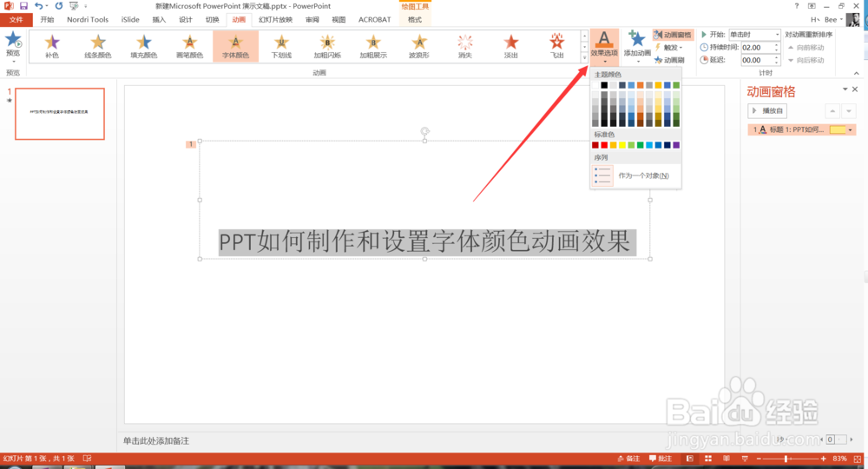Open the 文件 File tab
Image resolution: width=868 pixels, height=469 pixels.
click(16, 19)
